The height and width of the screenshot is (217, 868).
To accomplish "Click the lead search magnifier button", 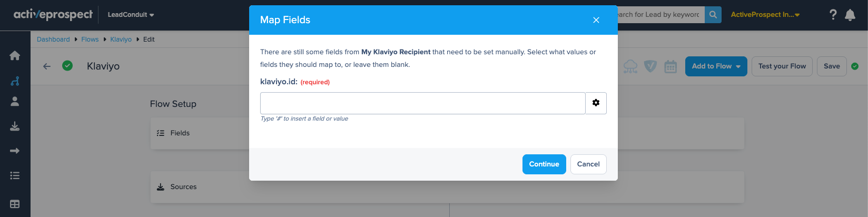I will (x=713, y=15).
